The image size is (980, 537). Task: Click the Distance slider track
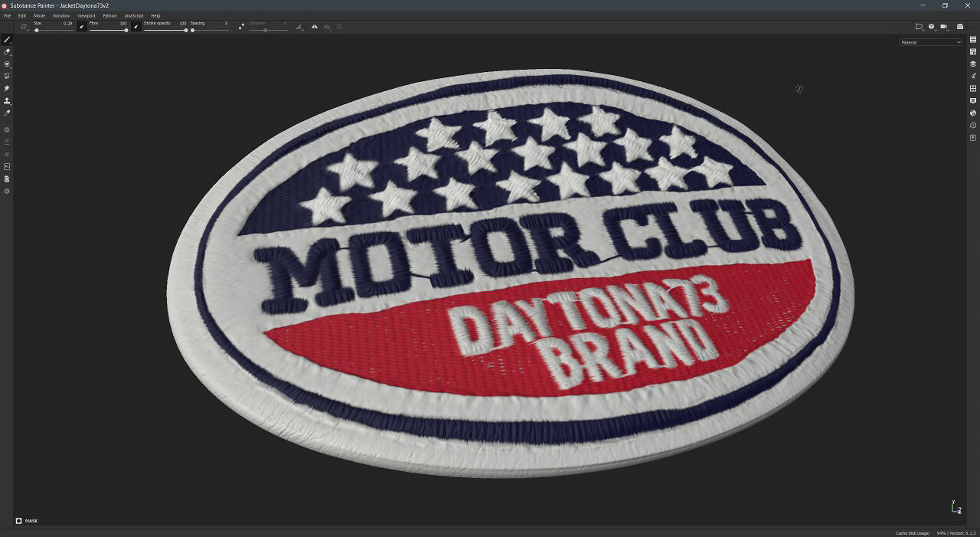268,31
